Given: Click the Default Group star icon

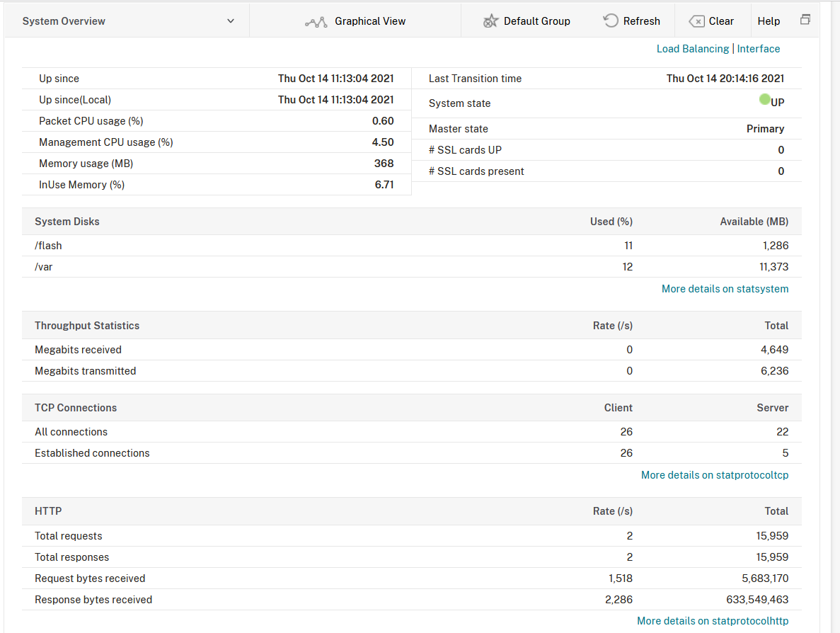Looking at the screenshot, I should tap(490, 21).
